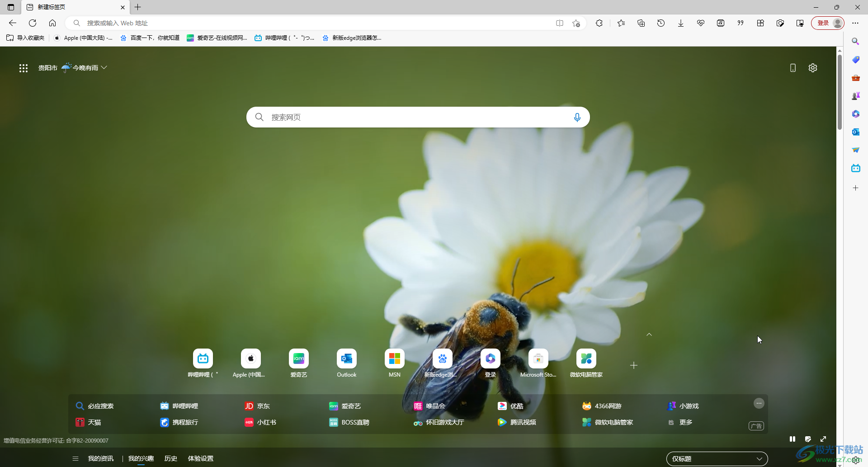The width and height of the screenshot is (868, 467).
Task: Open the app launcher grid icon
Action: (x=24, y=68)
